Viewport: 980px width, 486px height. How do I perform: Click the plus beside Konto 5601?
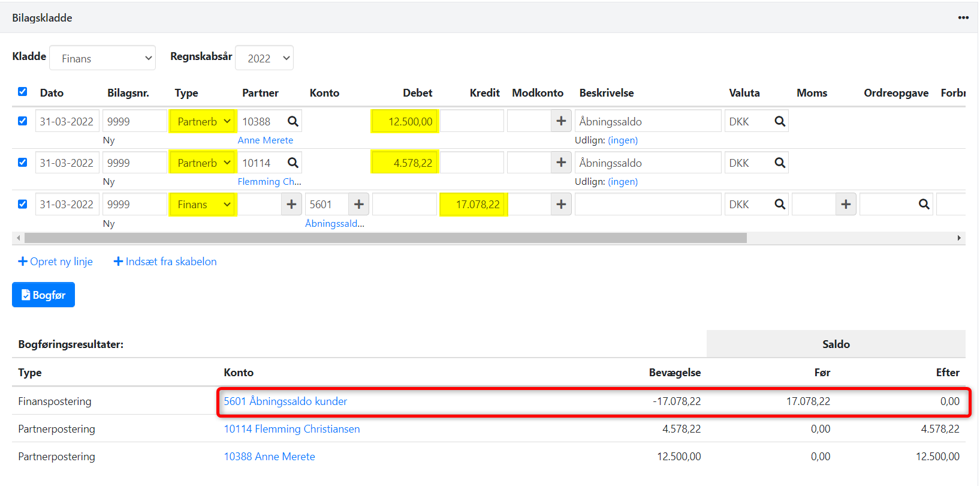[358, 204]
